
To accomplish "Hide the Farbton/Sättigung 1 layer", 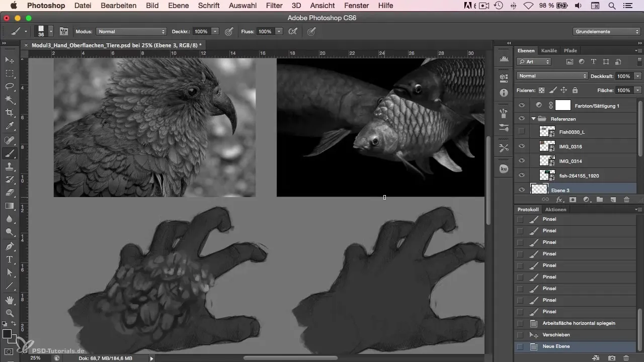I will (x=522, y=106).
